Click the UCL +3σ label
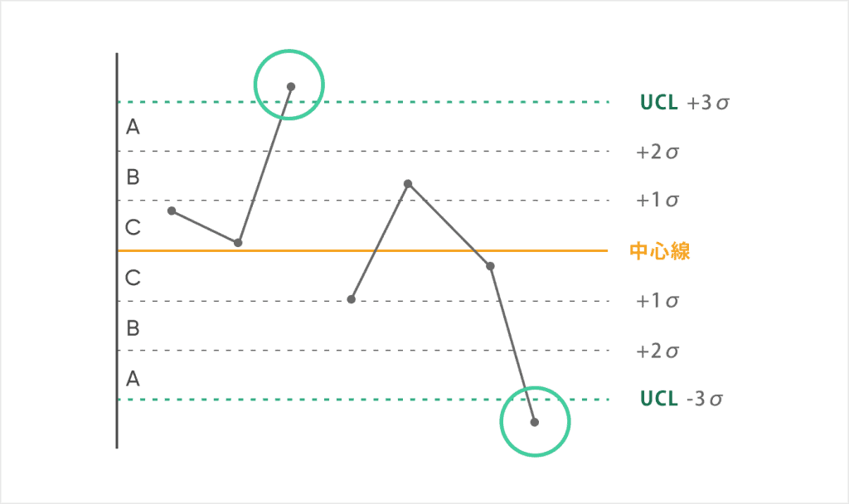 click(684, 102)
